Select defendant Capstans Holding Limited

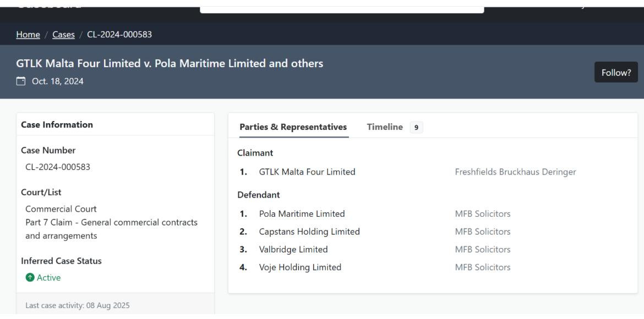click(309, 232)
